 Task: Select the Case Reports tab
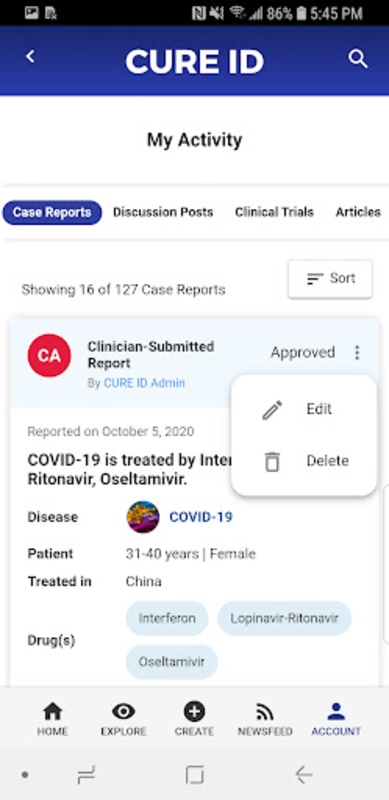52,212
